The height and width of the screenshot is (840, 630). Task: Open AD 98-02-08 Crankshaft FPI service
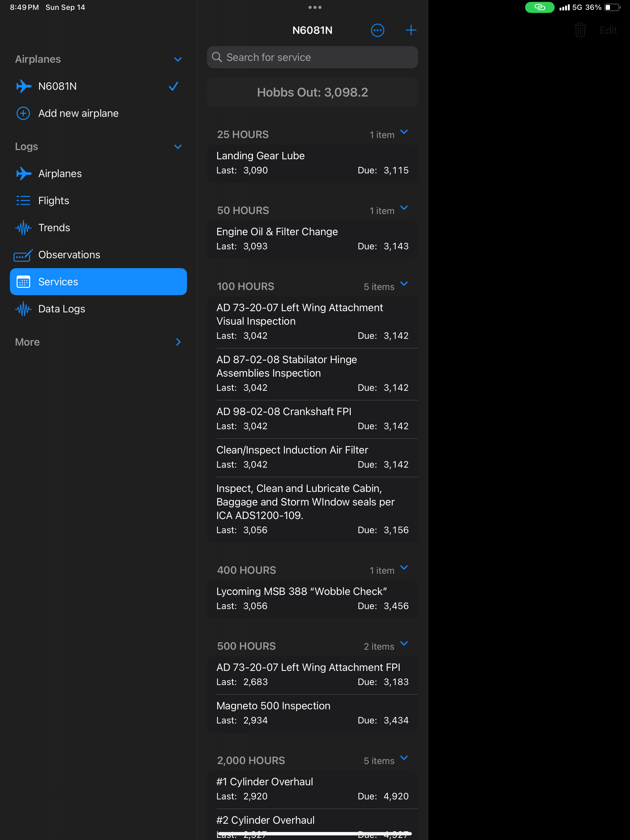(312, 419)
